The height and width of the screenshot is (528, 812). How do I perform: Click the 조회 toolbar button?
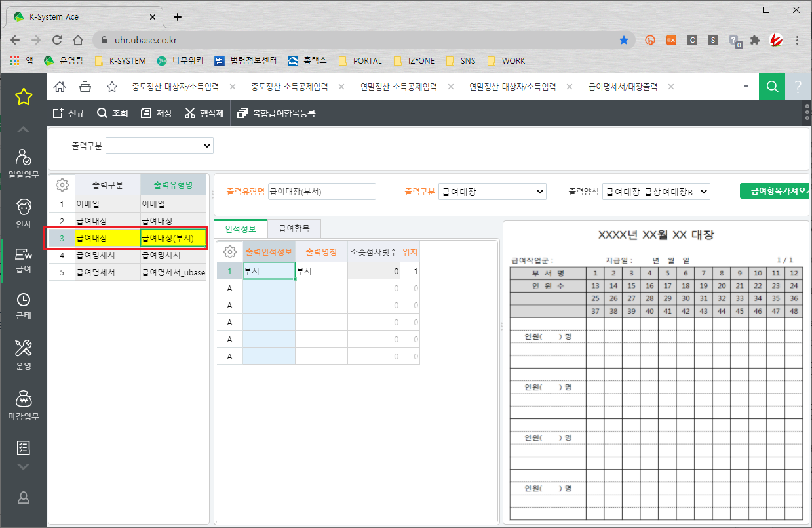tap(113, 113)
